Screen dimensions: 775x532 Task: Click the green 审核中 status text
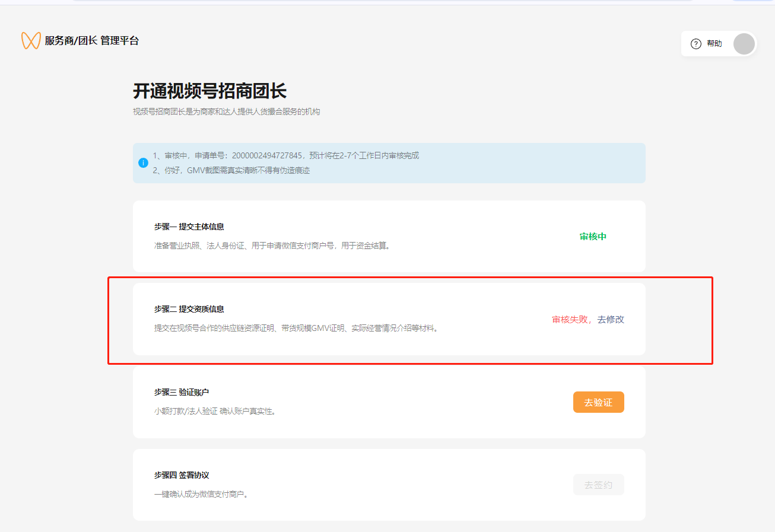pyautogui.click(x=593, y=236)
